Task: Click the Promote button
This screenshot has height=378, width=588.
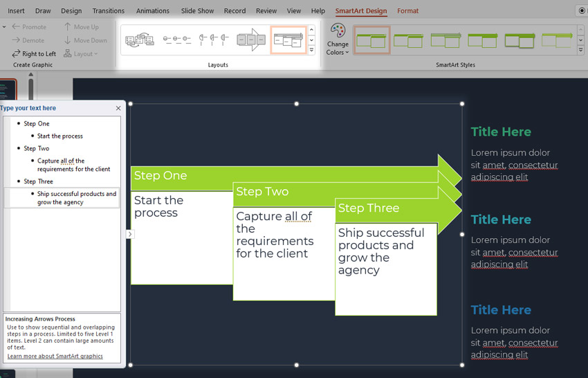Action: click(29, 26)
